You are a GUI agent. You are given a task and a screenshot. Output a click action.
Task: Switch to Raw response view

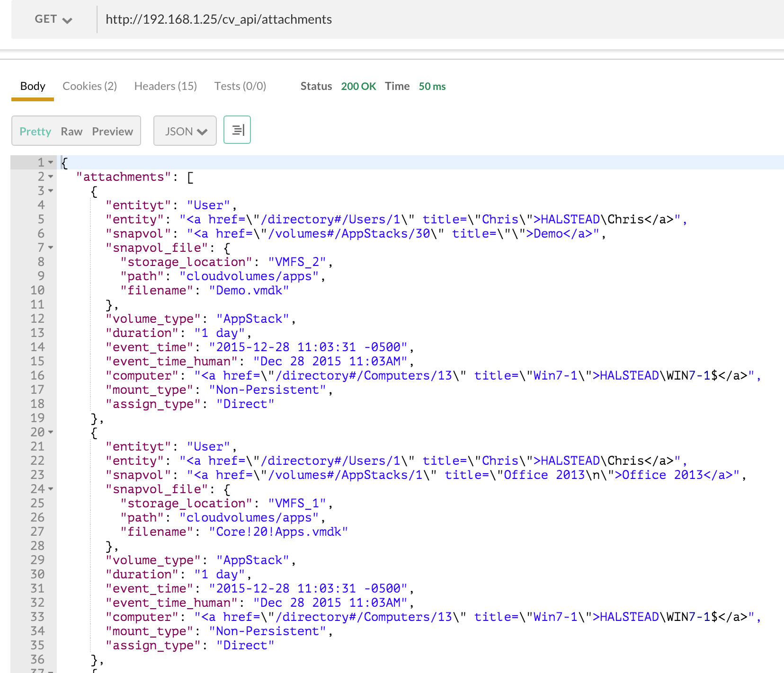click(x=71, y=132)
